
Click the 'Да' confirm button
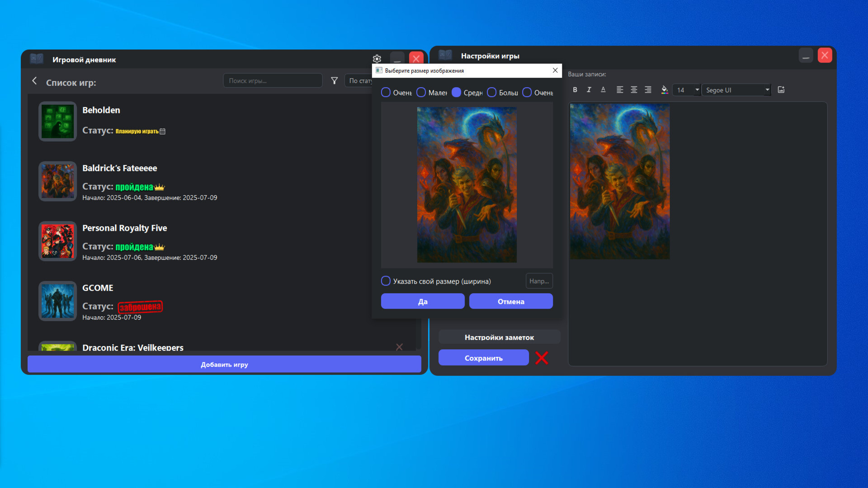(x=423, y=301)
